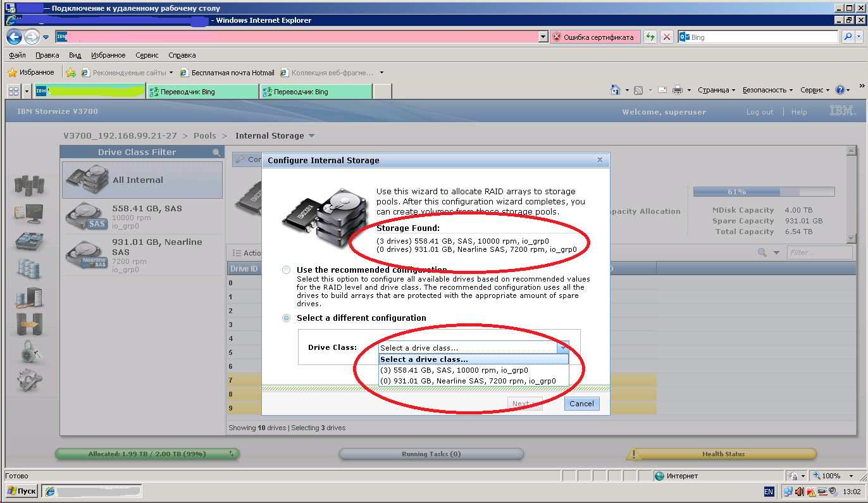
Task: Click the Log out link
Action: pos(759,112)
